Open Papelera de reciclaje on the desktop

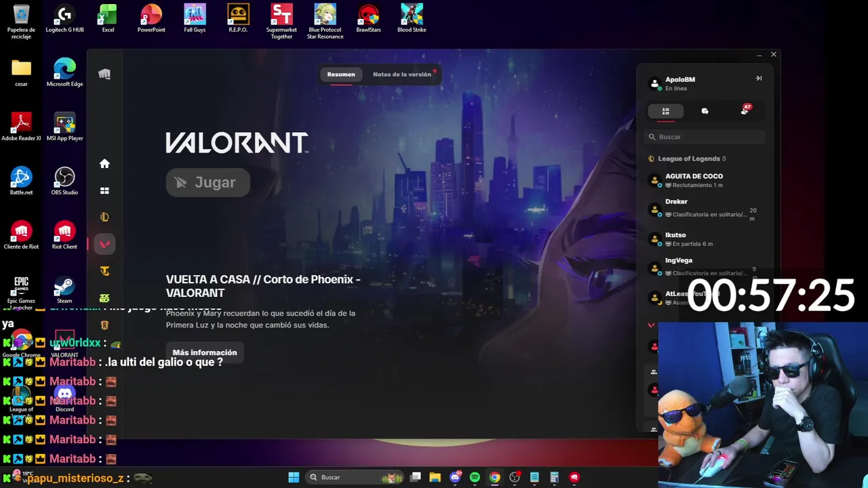coord(21,22)
